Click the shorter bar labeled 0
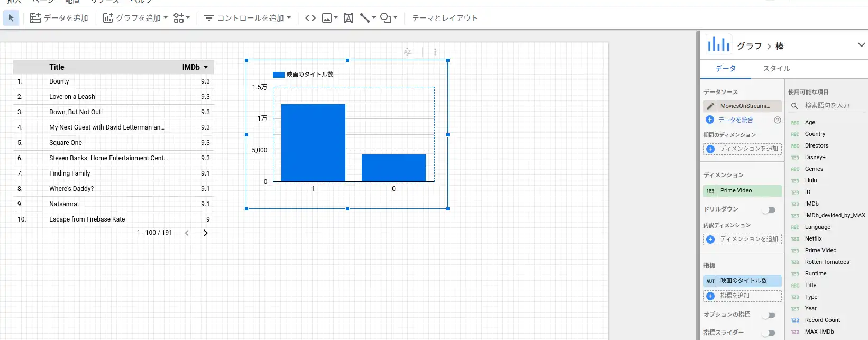The width and height of the screenshot is (868, 340). 394,168
